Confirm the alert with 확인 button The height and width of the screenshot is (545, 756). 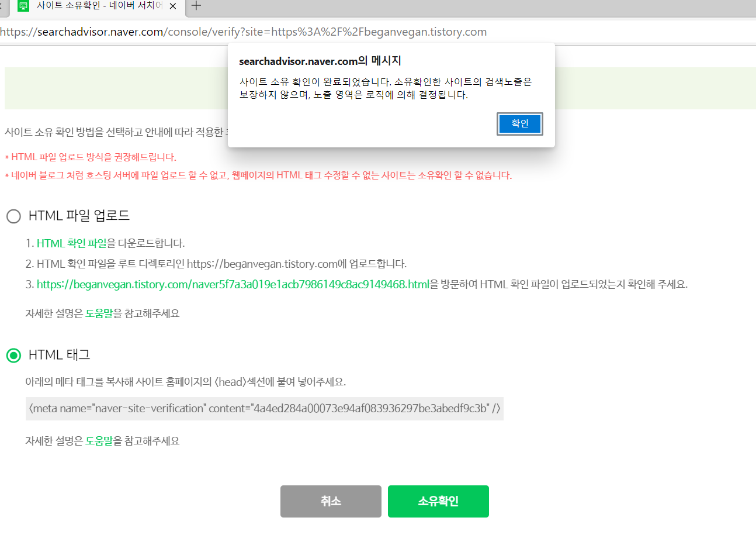coord(519,123)
